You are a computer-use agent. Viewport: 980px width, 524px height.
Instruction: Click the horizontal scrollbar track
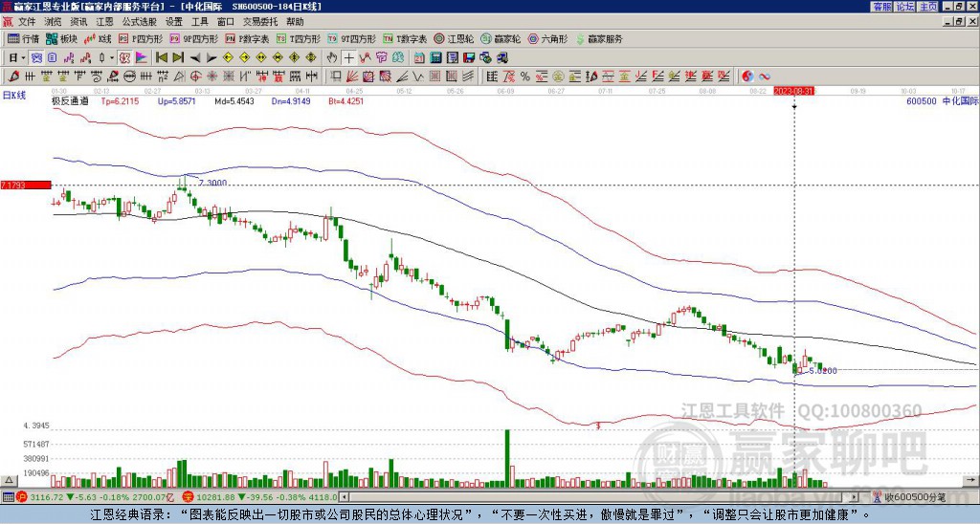click(600, 497)
